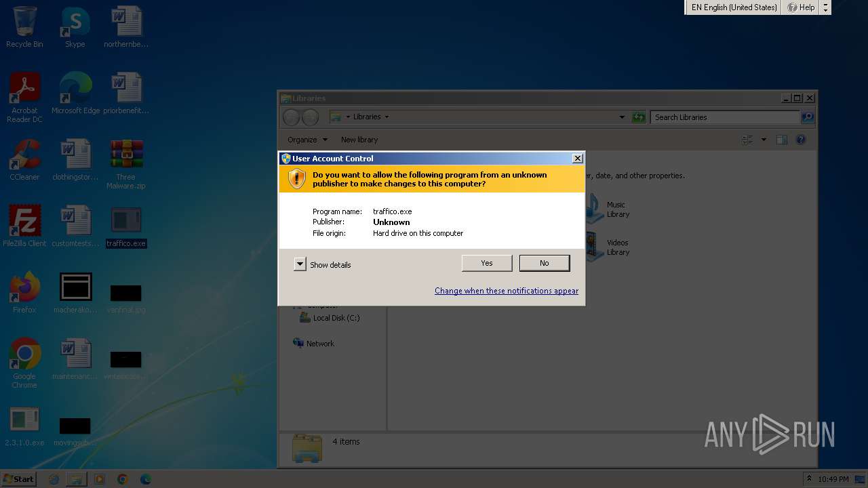
Task: Select the northernbe... Word document icon
Action: [126, 27]
